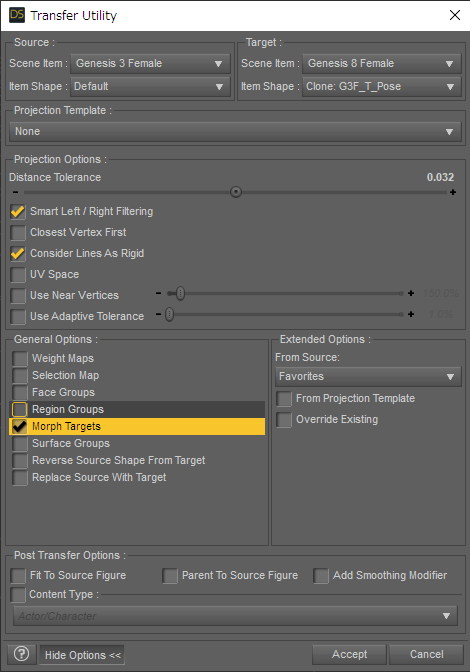Image resolution: width=470 pixels, height=672 pixels.
Task: Click the Use Near Vertices minus icon
Action: tap(159, 293)
